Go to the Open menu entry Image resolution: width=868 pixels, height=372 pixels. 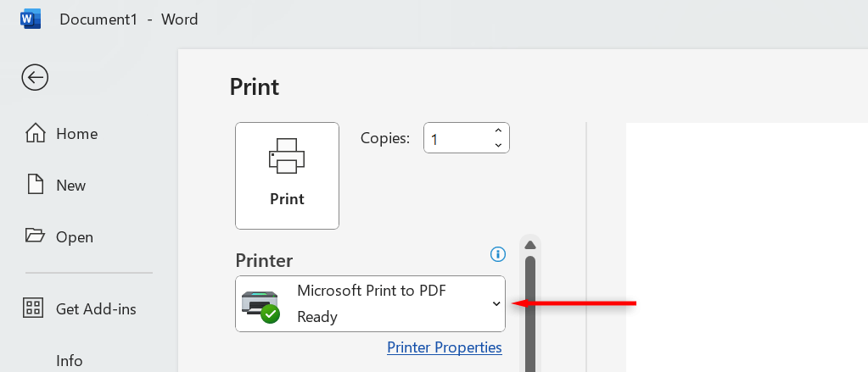point(74,237)
